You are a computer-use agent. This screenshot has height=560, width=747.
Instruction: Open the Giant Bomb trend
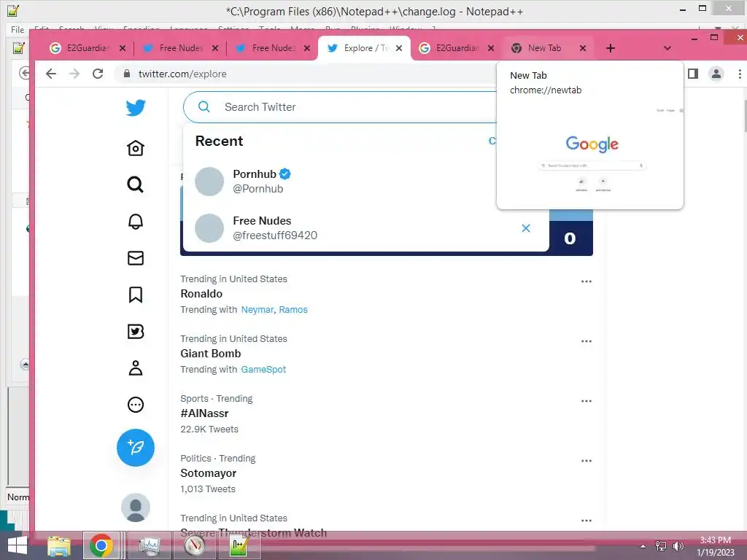tap(211, 354)
